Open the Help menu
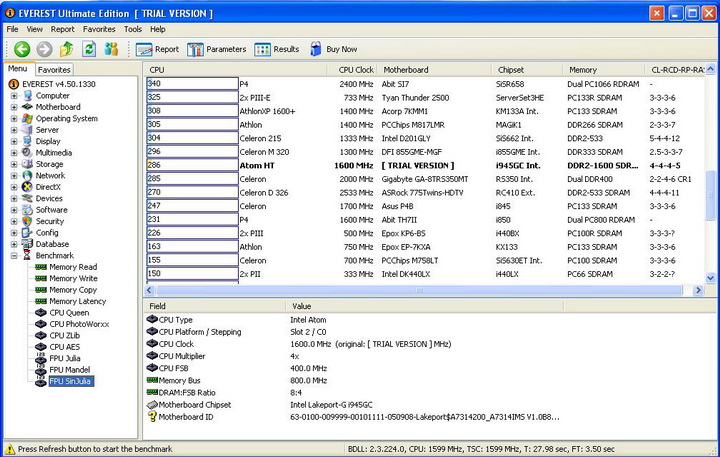The height and width of the screenshot is (457, 720). pyautogui.click(x=158, y=29)
